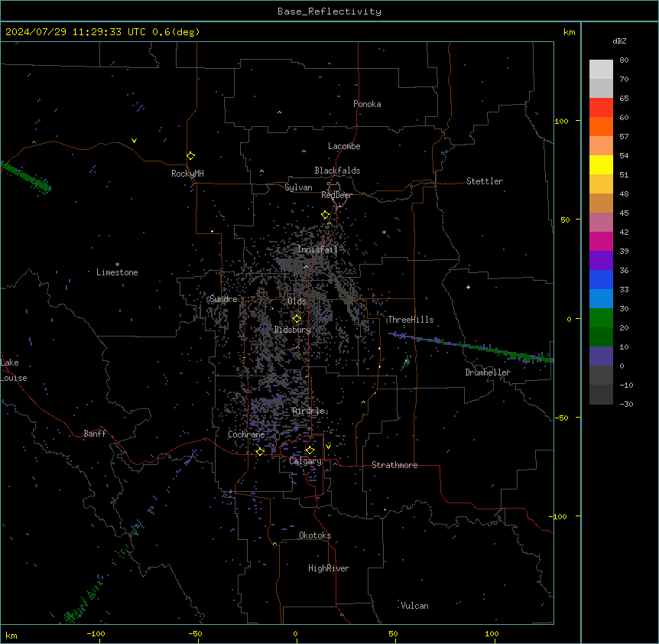Select the purple 36-39 dBZ legend swatch

point(601,260)
